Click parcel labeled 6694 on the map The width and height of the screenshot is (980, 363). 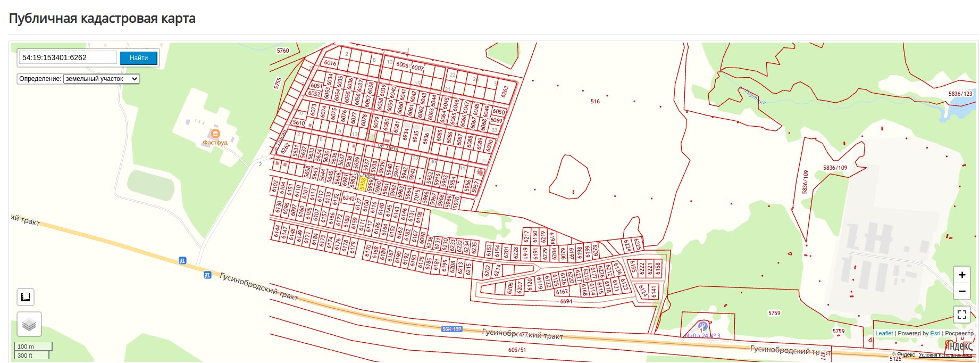tap(566, 301)
